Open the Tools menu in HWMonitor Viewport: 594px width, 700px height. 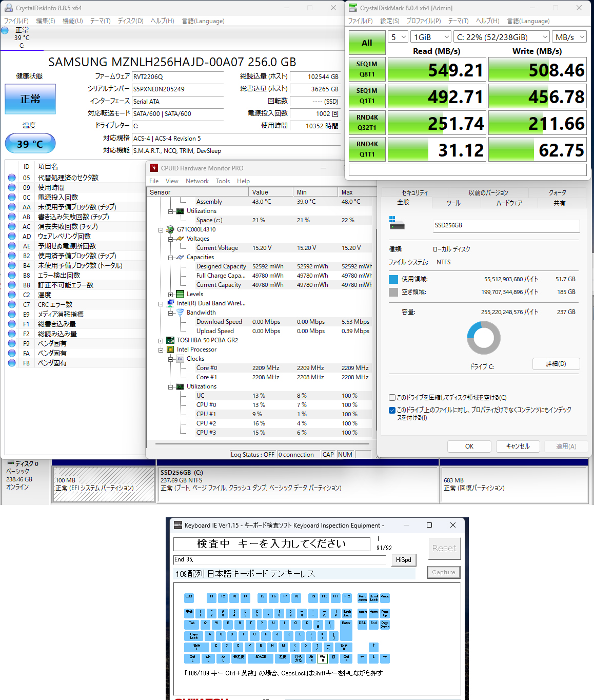(223, 181)
